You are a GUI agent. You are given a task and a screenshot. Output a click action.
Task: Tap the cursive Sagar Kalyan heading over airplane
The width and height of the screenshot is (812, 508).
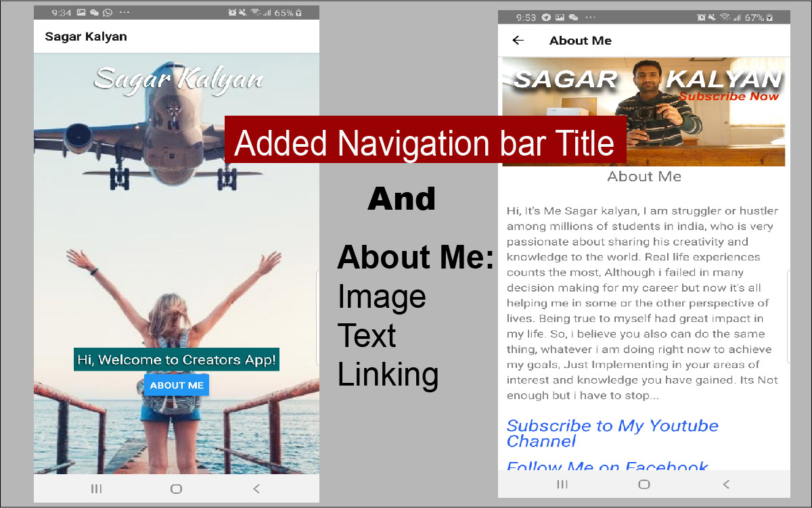pos(178,78)
